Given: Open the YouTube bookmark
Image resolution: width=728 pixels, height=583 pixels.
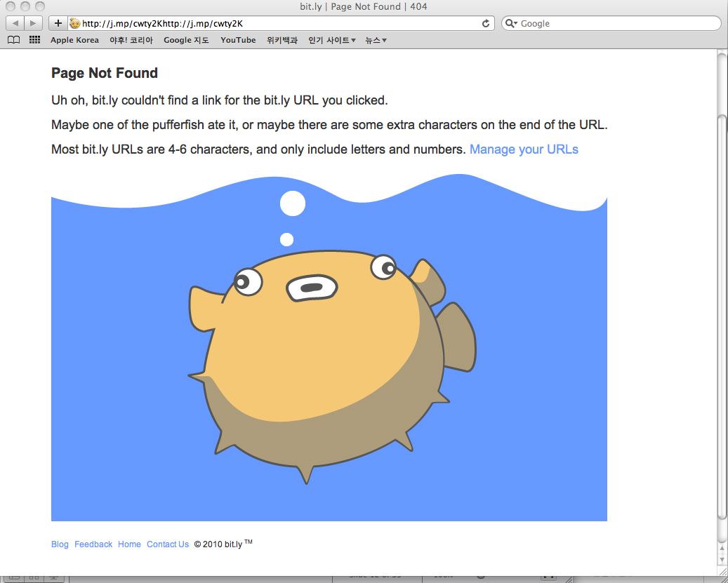Looking at the screenshot, I should [238, 40].
